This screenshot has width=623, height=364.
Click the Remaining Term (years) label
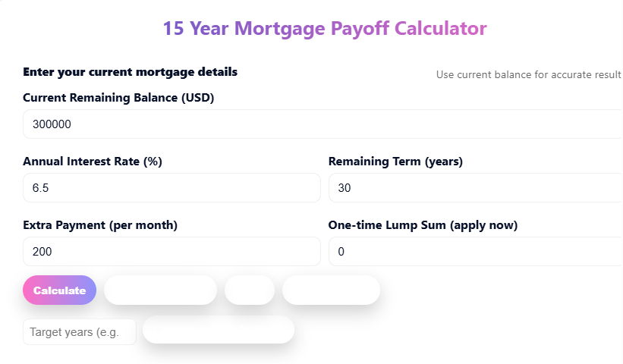(395, 162)
